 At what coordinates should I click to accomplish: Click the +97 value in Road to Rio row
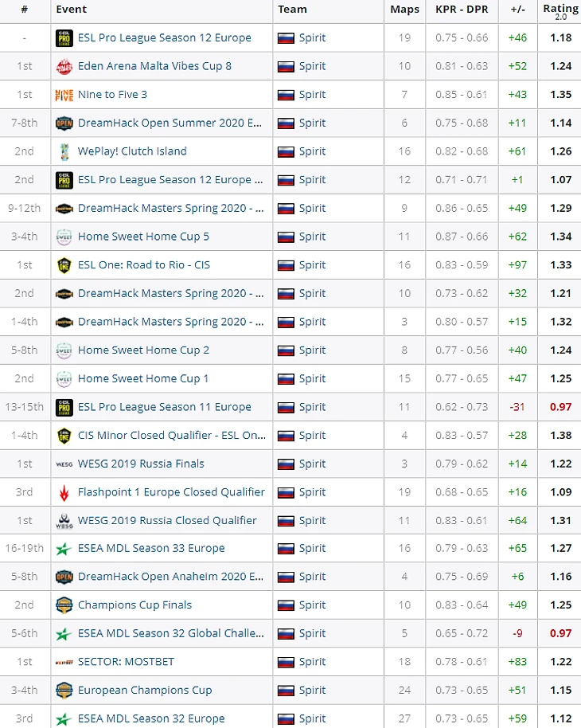(x=517, y=265)
